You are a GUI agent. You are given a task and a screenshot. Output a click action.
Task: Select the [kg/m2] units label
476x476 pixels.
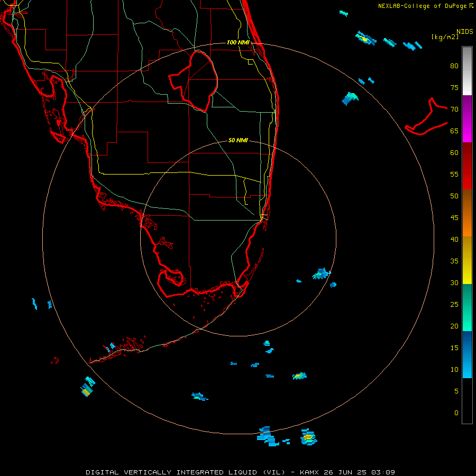[445, 37]
